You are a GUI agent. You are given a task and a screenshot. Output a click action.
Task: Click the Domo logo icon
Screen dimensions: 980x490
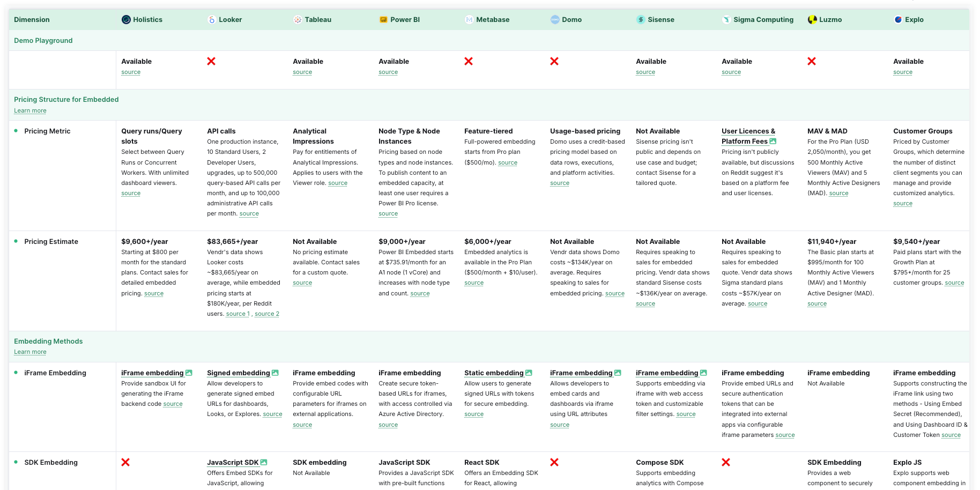click(x=554, y=19)
